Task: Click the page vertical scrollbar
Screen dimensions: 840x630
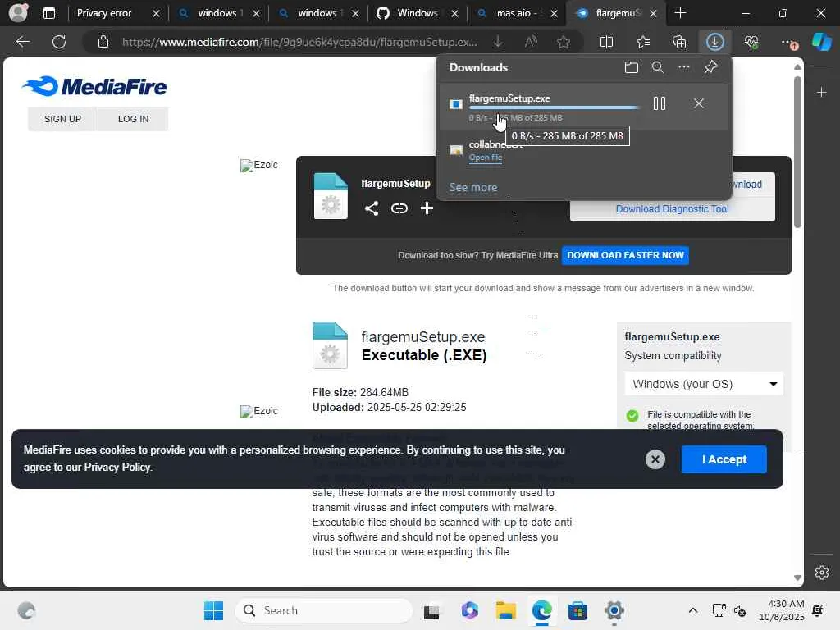Action: pos(797,152)
